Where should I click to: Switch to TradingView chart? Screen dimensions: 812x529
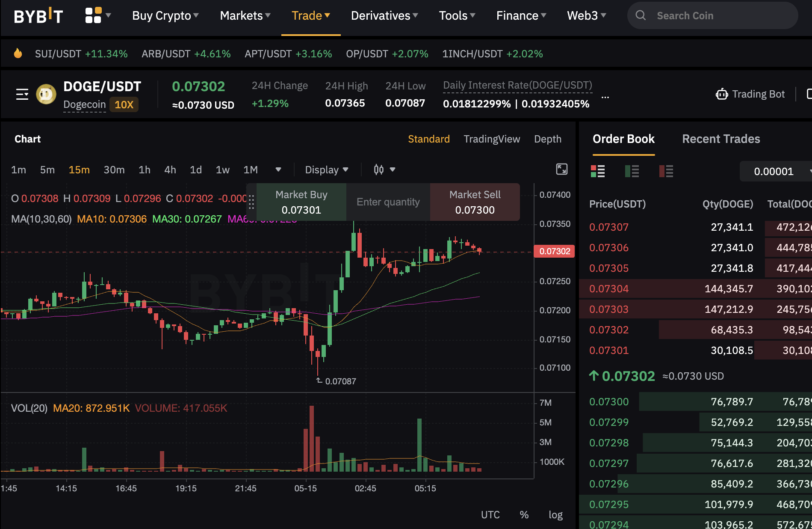pyautogui.click(x=492, y=139)
